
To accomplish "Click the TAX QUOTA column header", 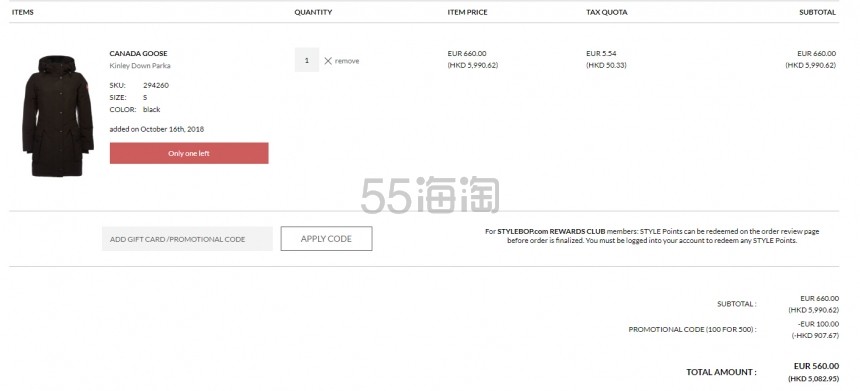I will pyautogui.click(x=607, y=12).
